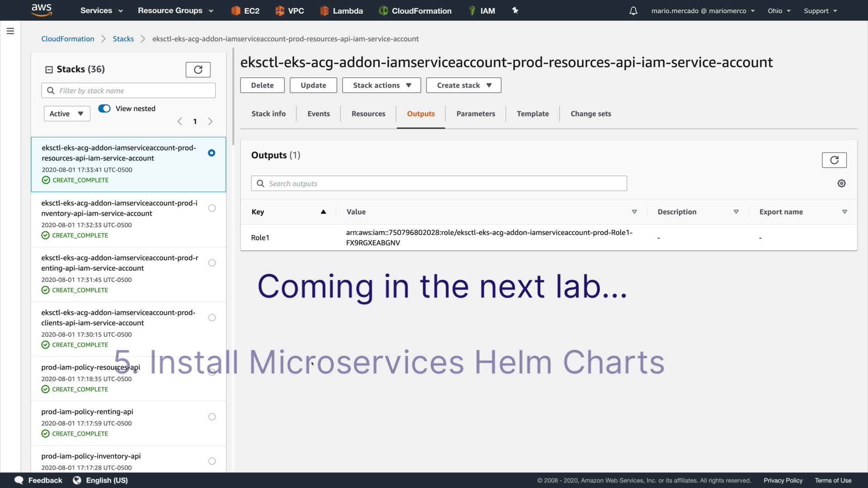Open the Template tab
The image size is (868, 488).
pyautogui.click(x=533, y=114)
